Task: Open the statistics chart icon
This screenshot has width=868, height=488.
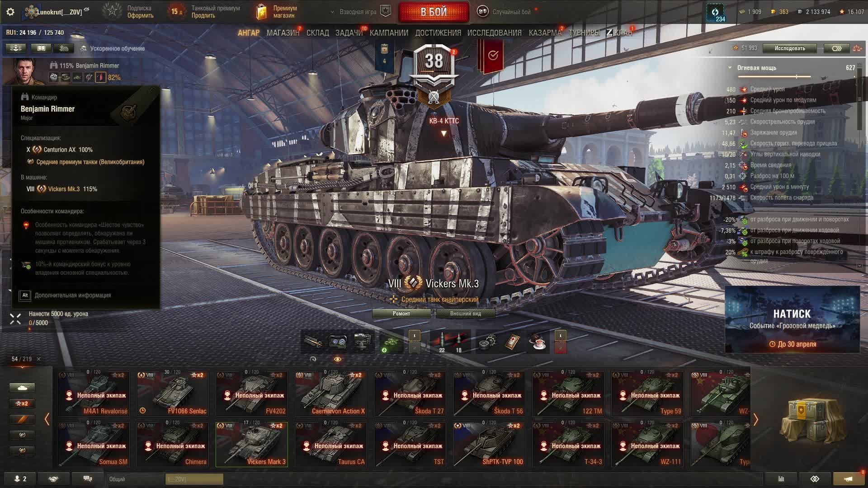Action: click(781, 479)
